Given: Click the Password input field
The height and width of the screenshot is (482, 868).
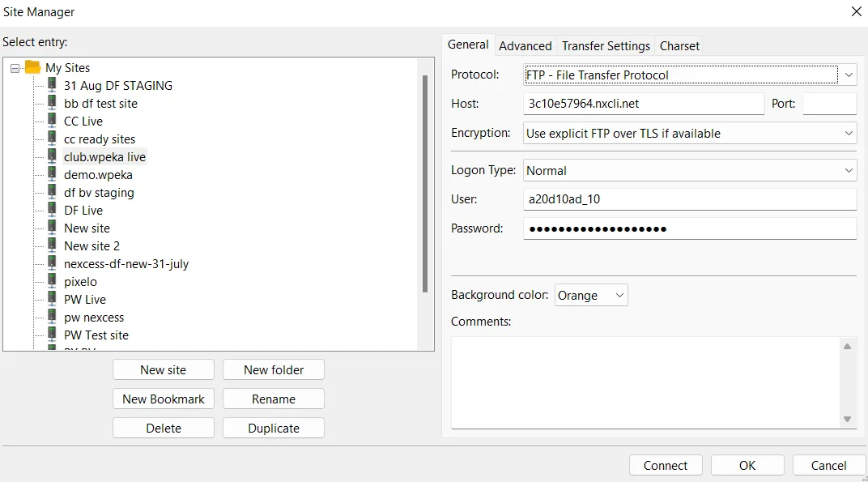Looking at the screenshot, I should tap(690, 228).
